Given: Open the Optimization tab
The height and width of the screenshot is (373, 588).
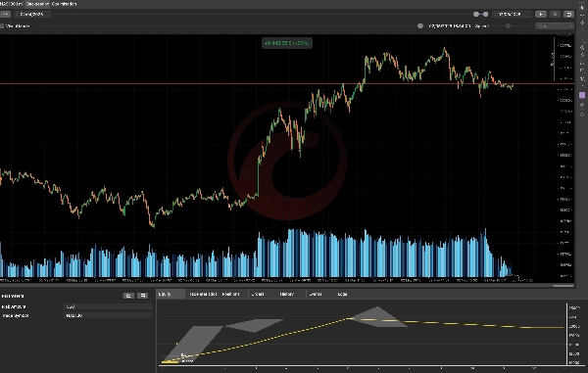Looking at the screenshot, I should pos(64,4).
